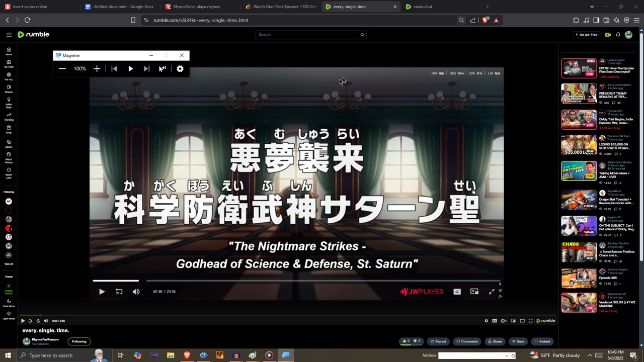Switch to Watch One Piece Episode 1128 tab
The width and height of the screenshot is (644, 362).
(x=281, y=7)
